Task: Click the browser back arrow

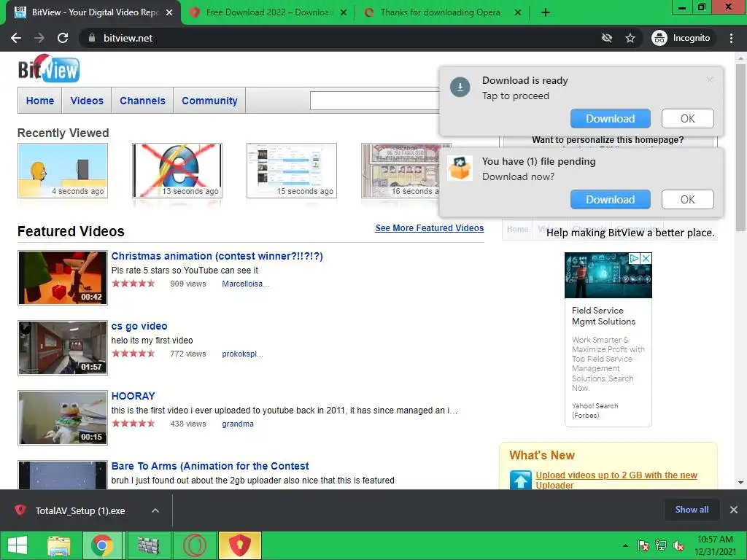Action: pos(16,38)
